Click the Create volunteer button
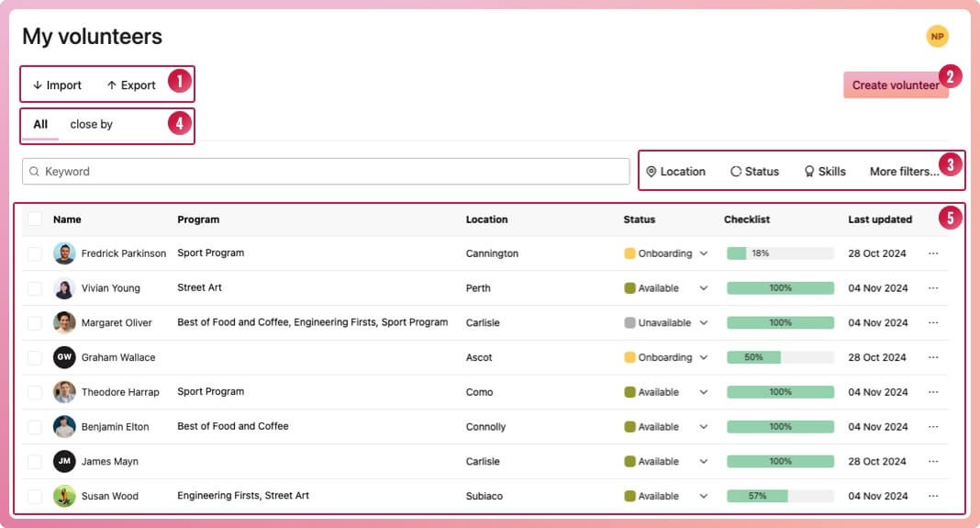 tap(895, 85)
